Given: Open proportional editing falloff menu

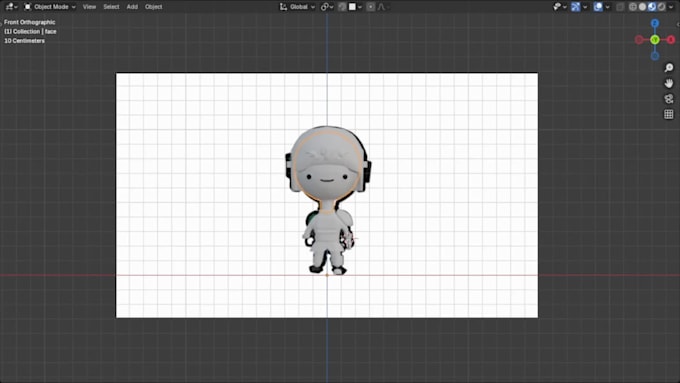Looking at the screenshot, I should coord(383,7).
